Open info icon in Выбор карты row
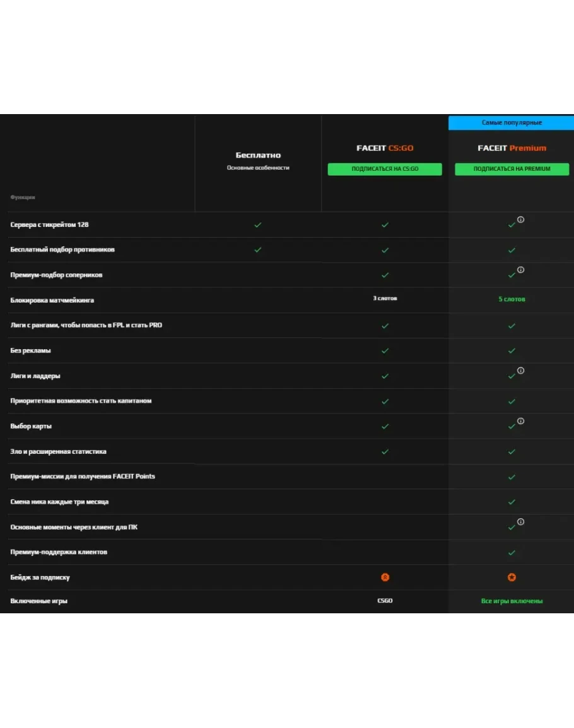574x728 pixels. click(x=521, y=421)
